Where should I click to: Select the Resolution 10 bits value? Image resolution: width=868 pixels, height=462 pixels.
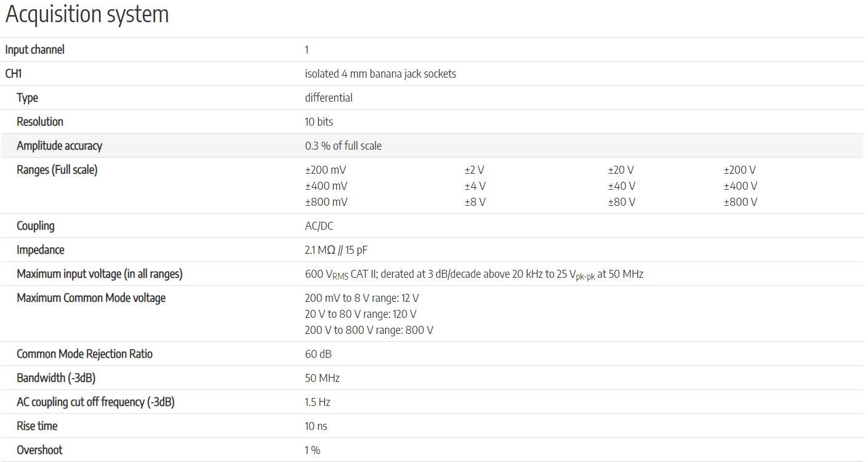(319, 122)
